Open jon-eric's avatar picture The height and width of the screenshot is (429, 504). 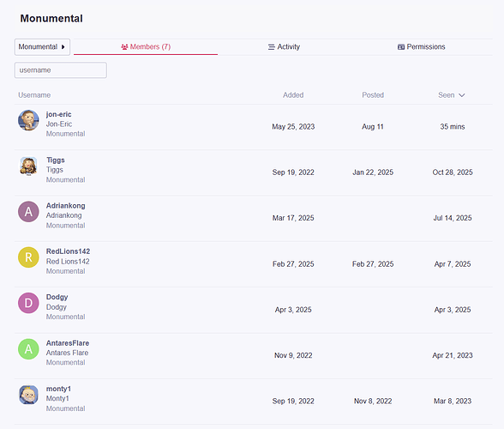coord(28,120)
